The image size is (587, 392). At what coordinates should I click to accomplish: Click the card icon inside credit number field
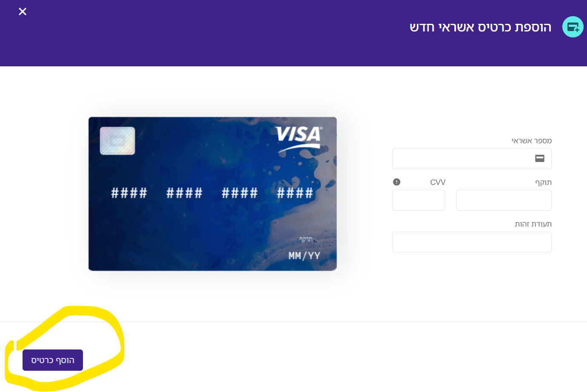(x=540, y=158)
